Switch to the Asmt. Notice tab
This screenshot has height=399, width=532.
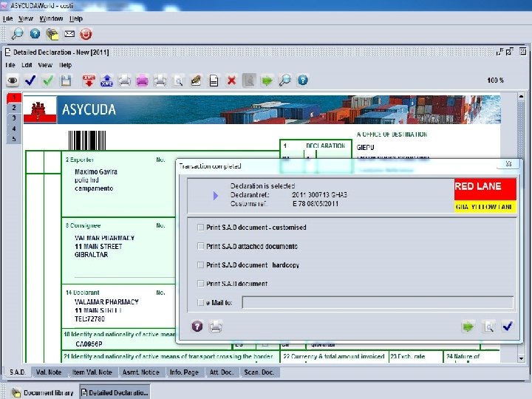click(141, 372)
